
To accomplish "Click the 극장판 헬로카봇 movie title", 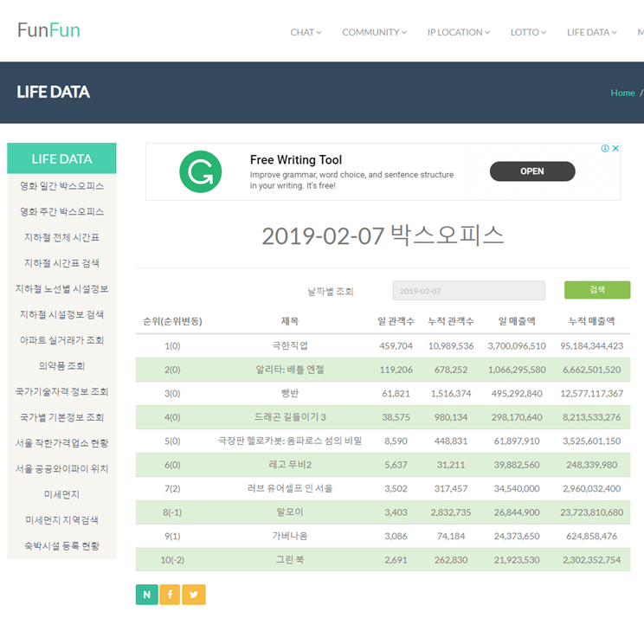I will pyautogui.click(x=290, y=441).
